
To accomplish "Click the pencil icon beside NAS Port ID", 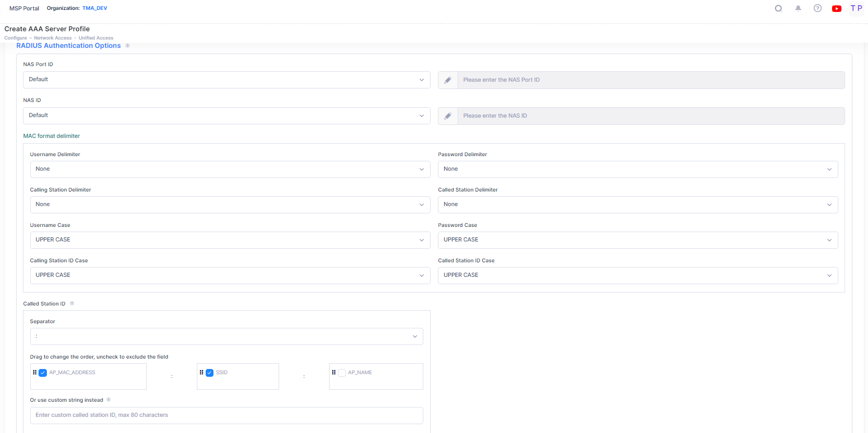I will coord(448,80).
